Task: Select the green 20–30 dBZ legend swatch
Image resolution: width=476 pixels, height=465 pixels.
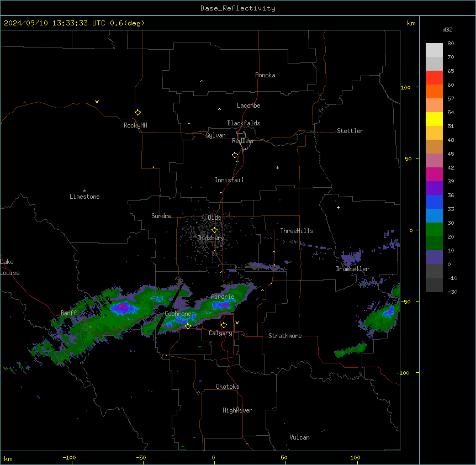Action: tap(434, 230)
